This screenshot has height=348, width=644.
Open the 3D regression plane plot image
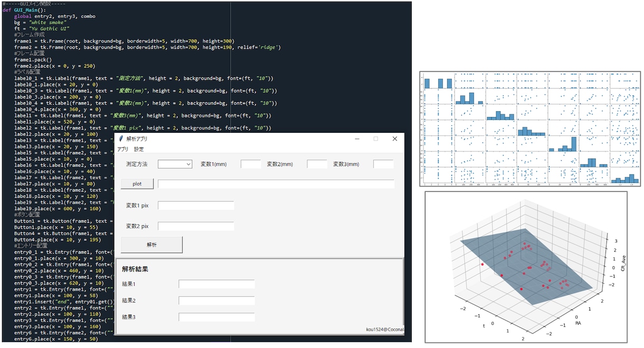pyautogui.click(x=526, y=267)
